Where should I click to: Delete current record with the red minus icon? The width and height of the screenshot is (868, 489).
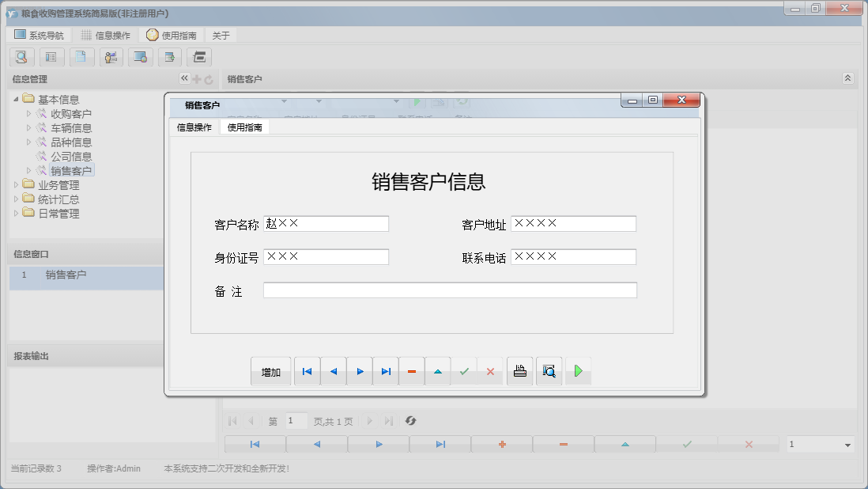(412, 370)
